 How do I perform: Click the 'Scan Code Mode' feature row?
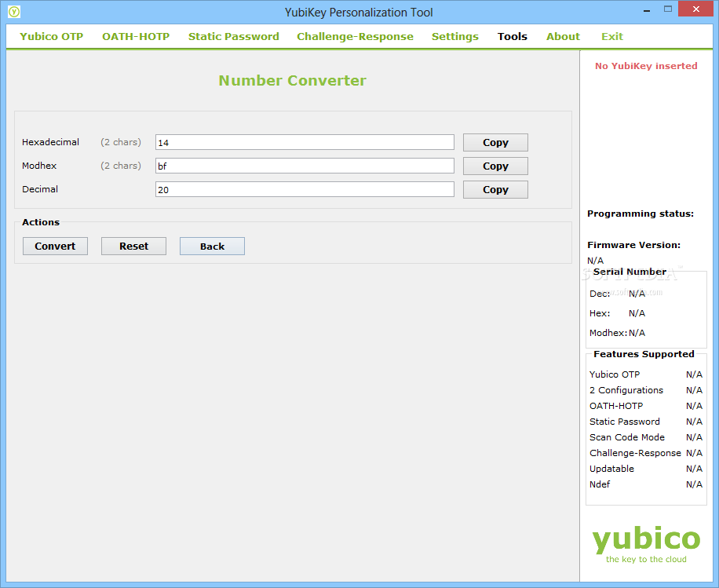point(646,437)
